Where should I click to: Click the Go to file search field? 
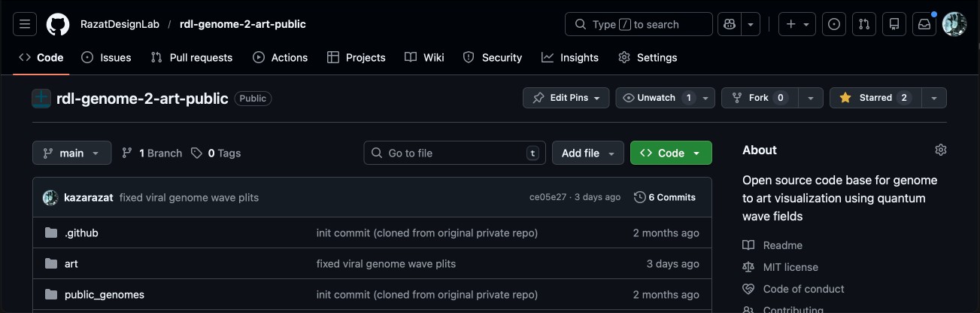tap(454, 153)
